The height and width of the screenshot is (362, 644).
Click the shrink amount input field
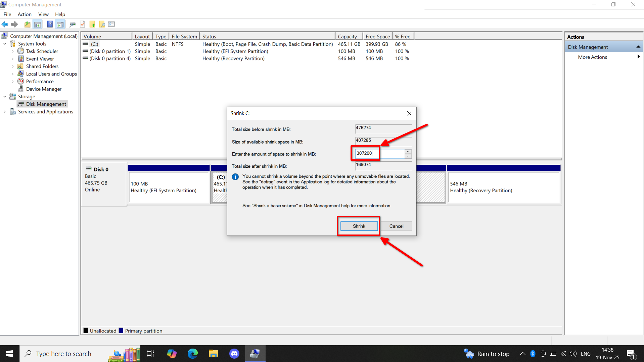379,154
